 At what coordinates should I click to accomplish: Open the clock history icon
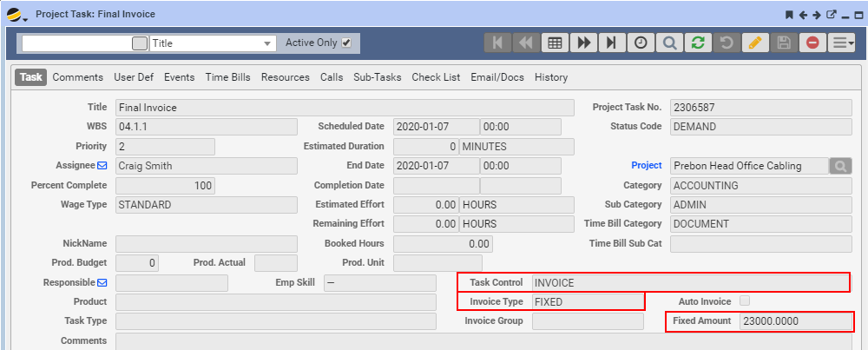pyautogui.click(x=641, y=43)
